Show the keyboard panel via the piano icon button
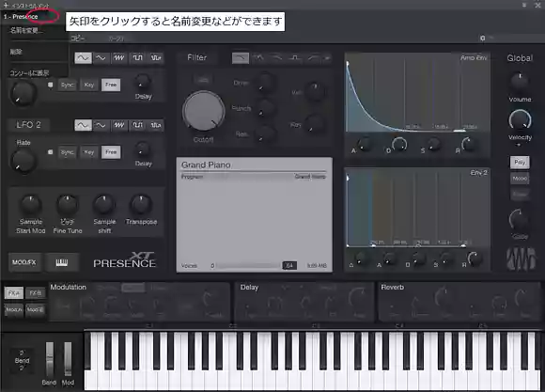 [x=62, y=262]
